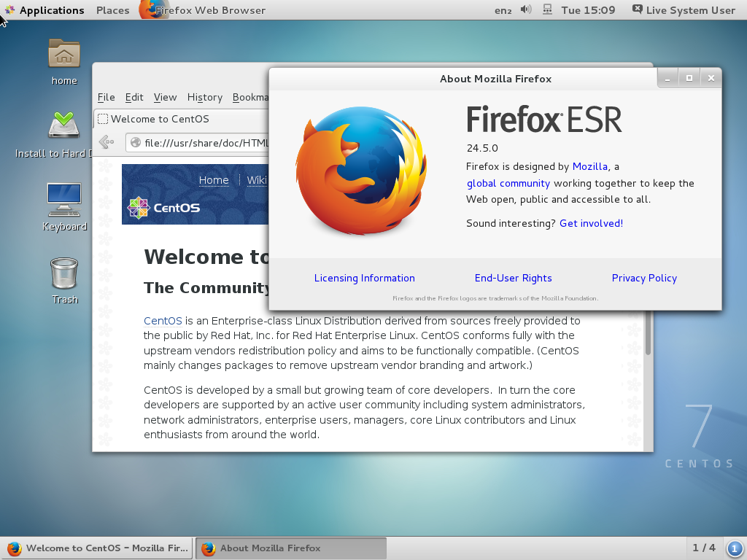The width and height of the screenshot is (747, 560).
Task: Click the Firefox address bar field
Action: [197, 142]
